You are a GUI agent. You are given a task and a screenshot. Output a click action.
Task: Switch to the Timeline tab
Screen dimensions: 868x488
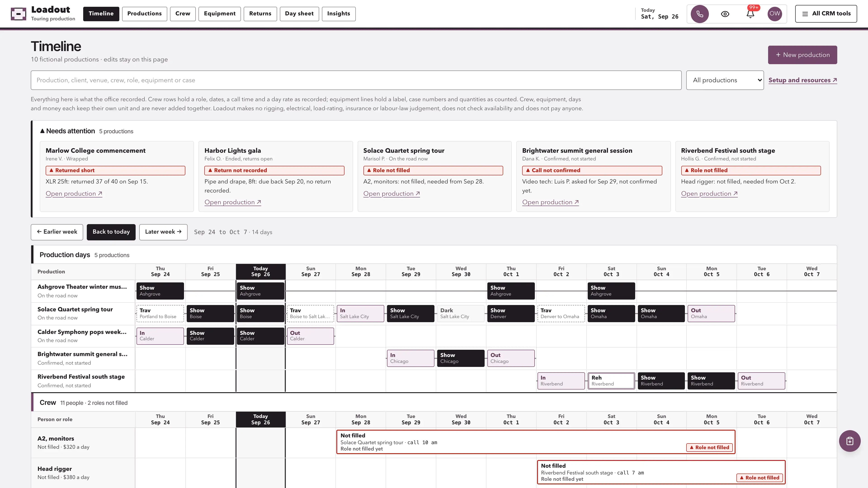pyautogui.click(x=101, y=14)
